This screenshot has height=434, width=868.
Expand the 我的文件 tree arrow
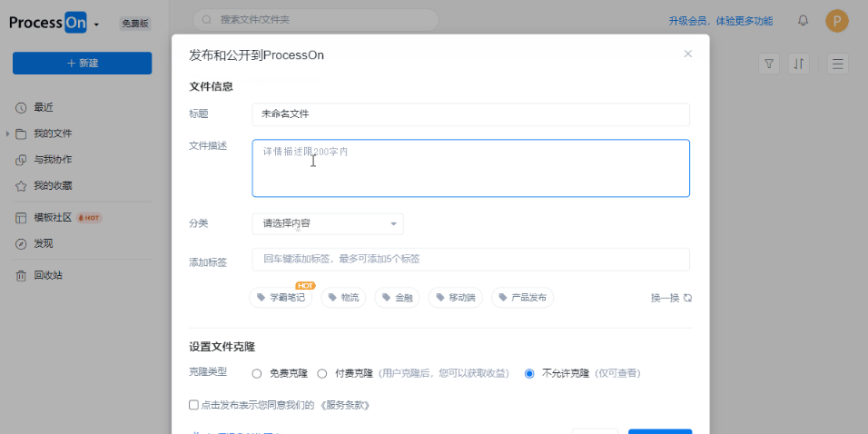[x=8, y=134]
